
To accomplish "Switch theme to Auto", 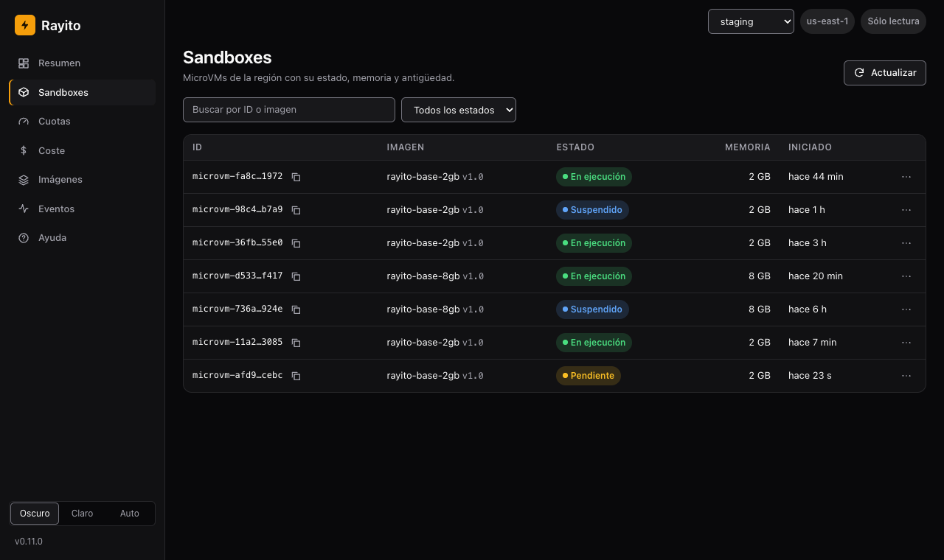I will pos(130,514).
